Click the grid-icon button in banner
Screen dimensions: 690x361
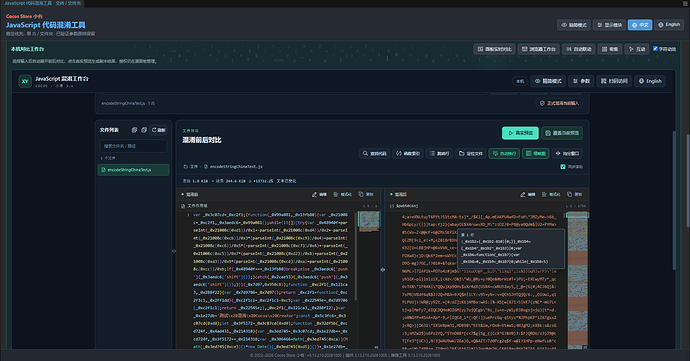point(609,49)
